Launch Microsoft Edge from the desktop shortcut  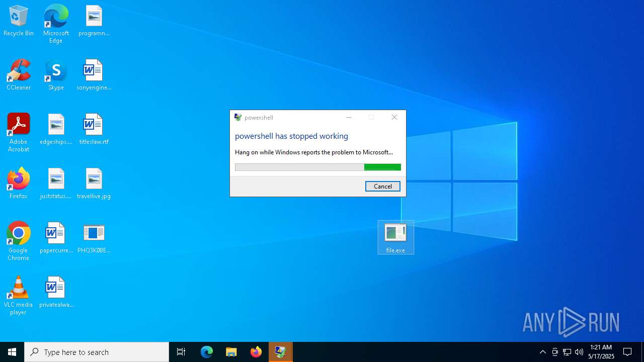[x=56, y=24]
